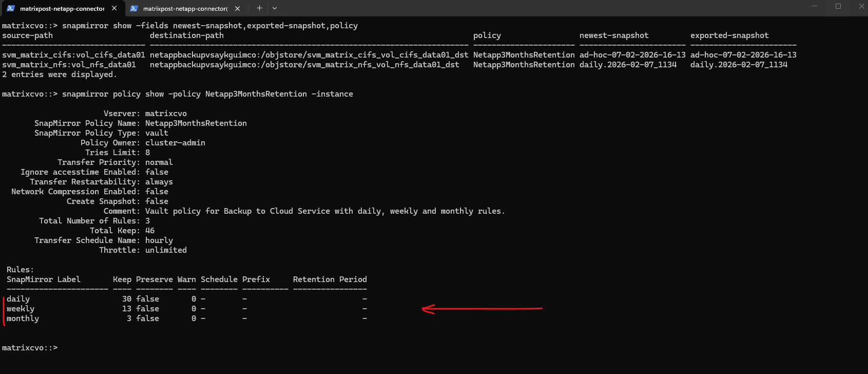Switch to the first matrixpost-netapp-connector tab
The height and width of the screenshot is (374, 868).
(62, 8)
